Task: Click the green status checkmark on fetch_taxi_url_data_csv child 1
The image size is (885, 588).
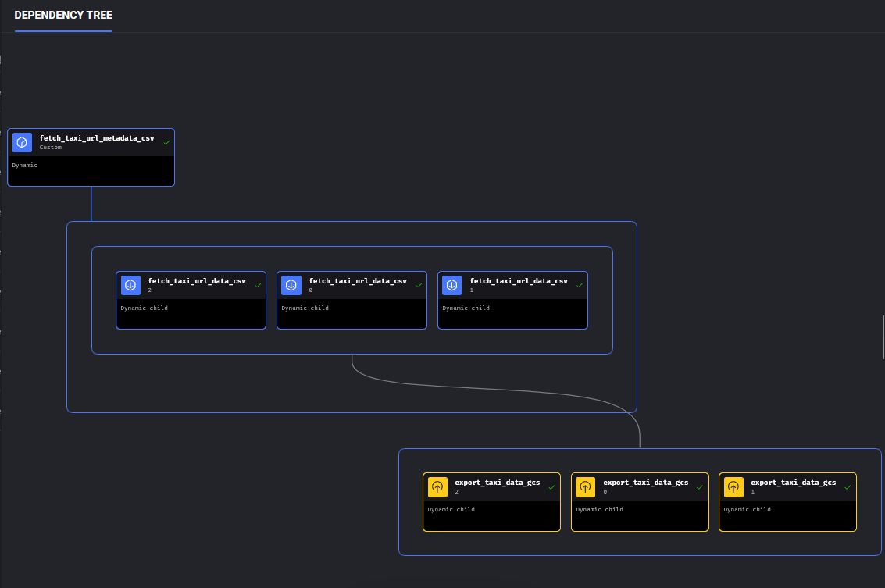Action: click(x=580, y=285)
